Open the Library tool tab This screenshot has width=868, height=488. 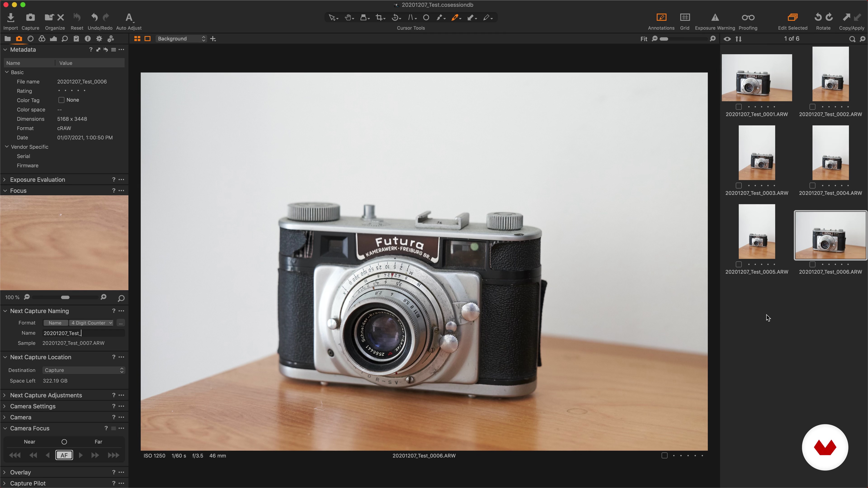pos(7,39)
